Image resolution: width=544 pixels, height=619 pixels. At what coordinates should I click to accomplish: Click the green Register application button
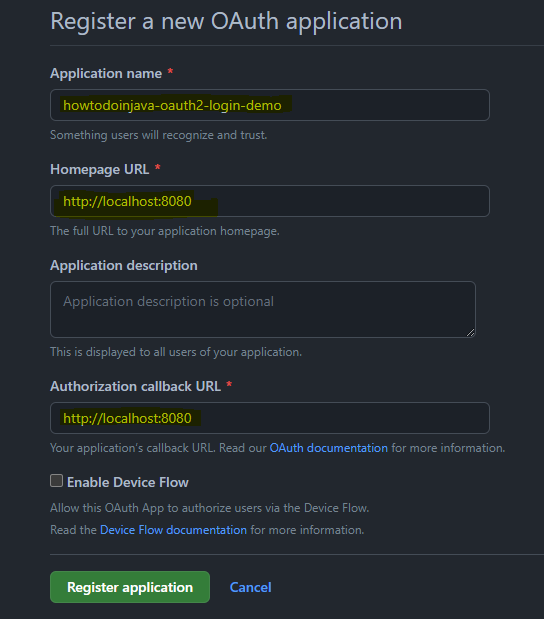(x=130, y=587)
